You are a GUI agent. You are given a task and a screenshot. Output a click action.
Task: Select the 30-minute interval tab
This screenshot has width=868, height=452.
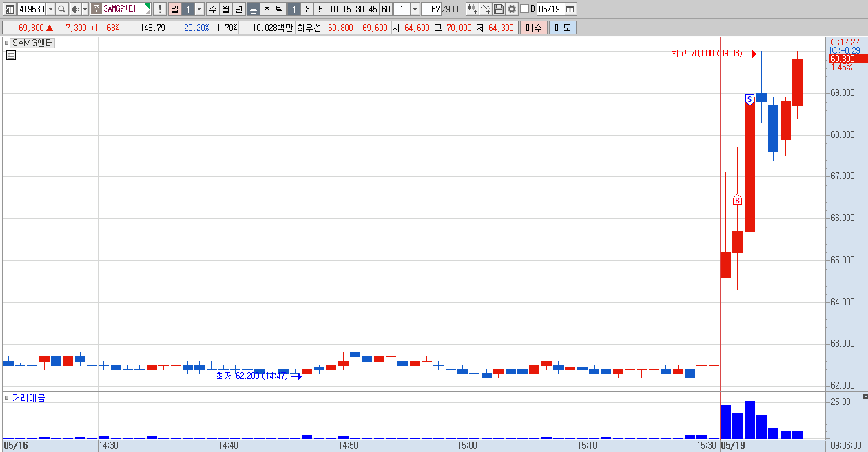coord(360,9)
